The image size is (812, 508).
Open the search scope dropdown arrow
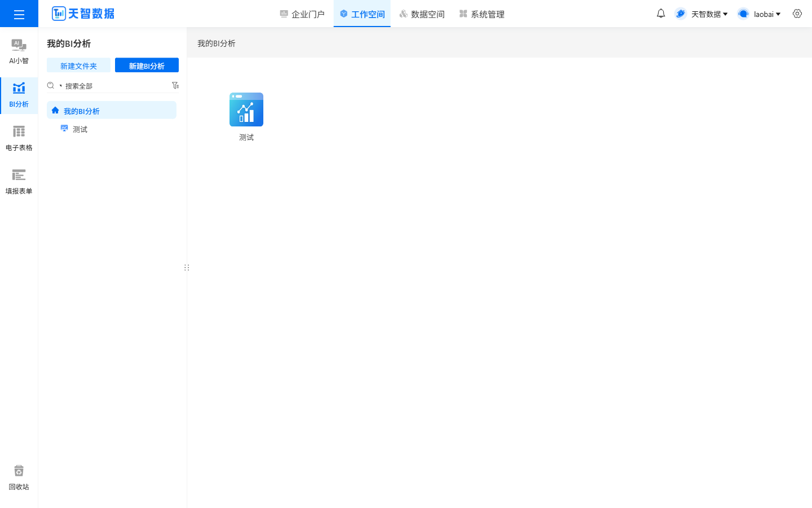[x=60, y=86]
